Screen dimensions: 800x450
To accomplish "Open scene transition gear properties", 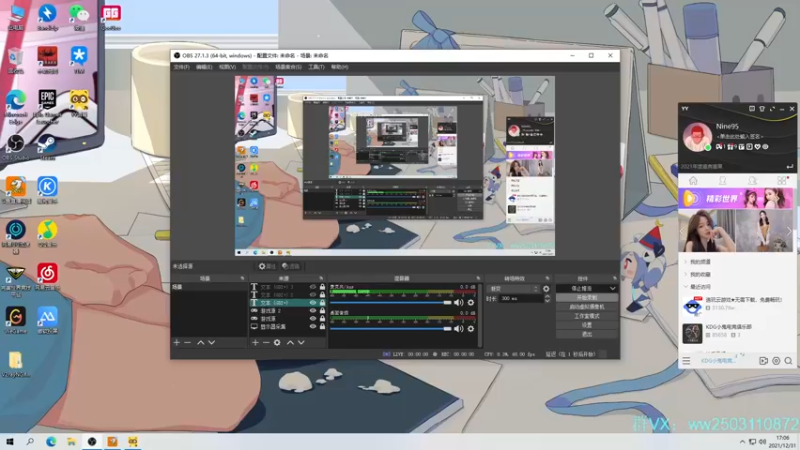I will pos(546,289).
